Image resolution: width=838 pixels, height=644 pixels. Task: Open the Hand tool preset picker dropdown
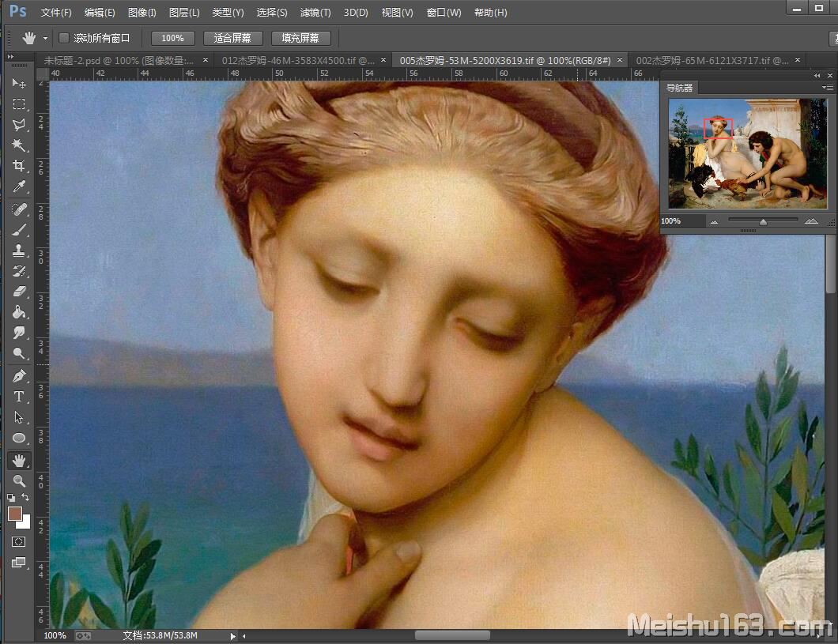tap(45, 39)
